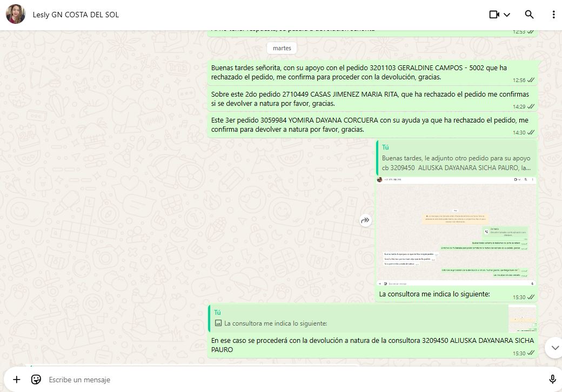Open the emoji and sticker picker
Image resolution: width=562 pixels, height=392 pixels.
coord(36,380)
